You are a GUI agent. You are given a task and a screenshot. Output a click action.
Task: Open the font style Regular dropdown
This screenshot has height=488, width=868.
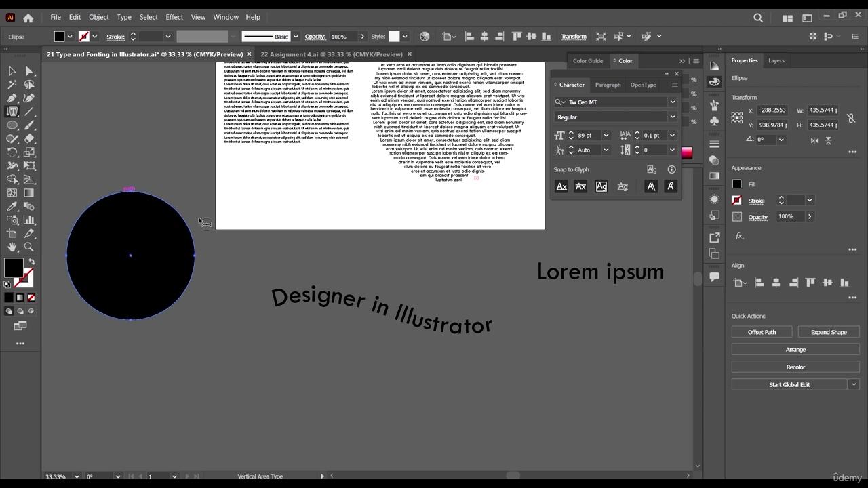(673, 117)
